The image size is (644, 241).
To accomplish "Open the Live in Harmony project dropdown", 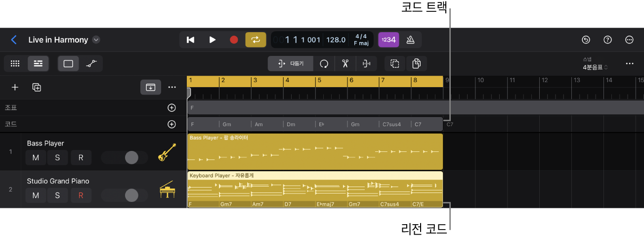I will (x=96, y=40).
